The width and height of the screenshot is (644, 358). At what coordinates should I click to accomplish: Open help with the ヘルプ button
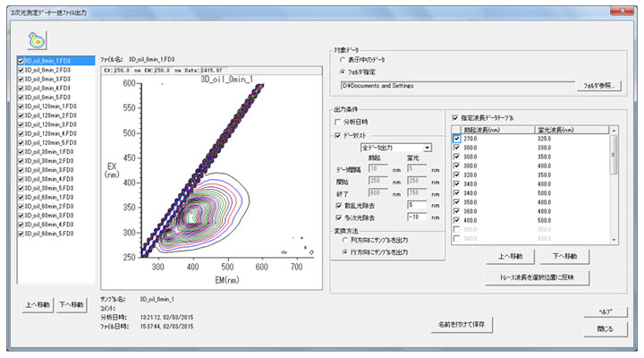click(x=606, y=311)
